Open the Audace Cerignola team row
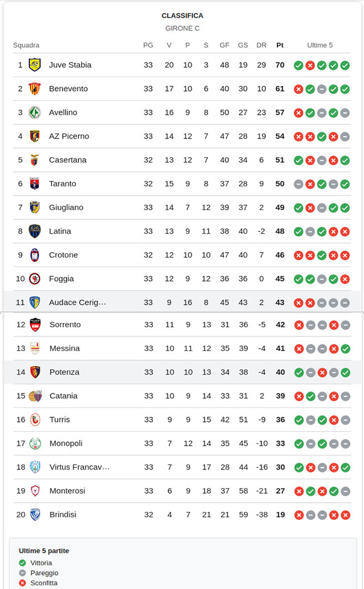Viewport: 364px width, 589px height. point(77,302)
